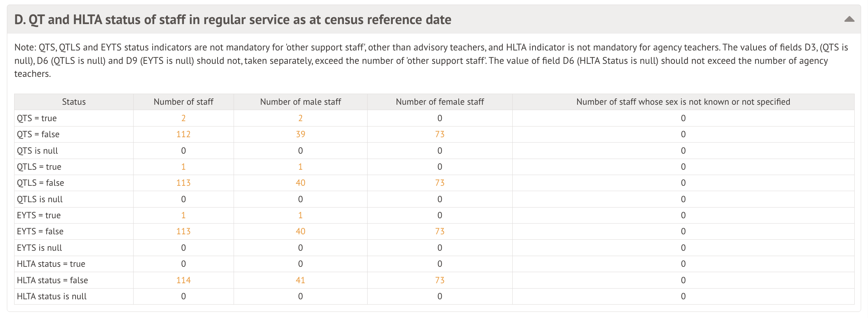
Task: Open QTLS = false total staff count
Action: click(183, 183)
